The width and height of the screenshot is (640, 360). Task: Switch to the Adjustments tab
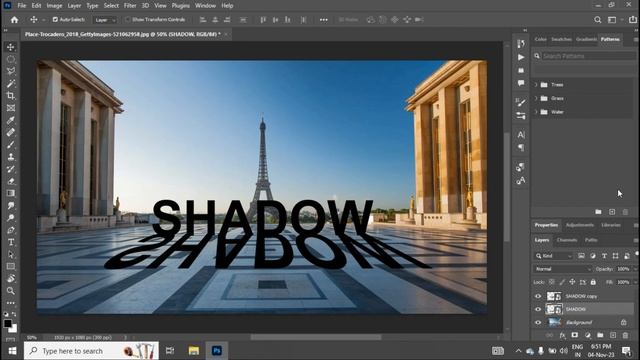pos(580,225)
